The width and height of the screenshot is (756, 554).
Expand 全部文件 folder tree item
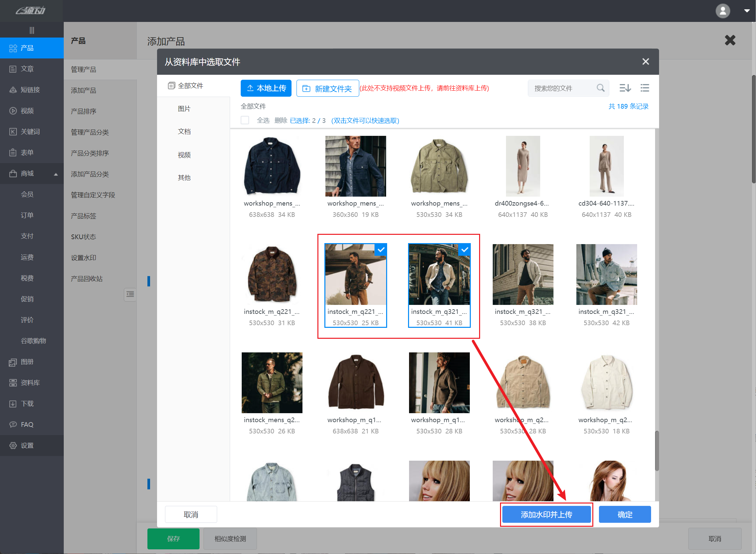click(x=190, y=86)
